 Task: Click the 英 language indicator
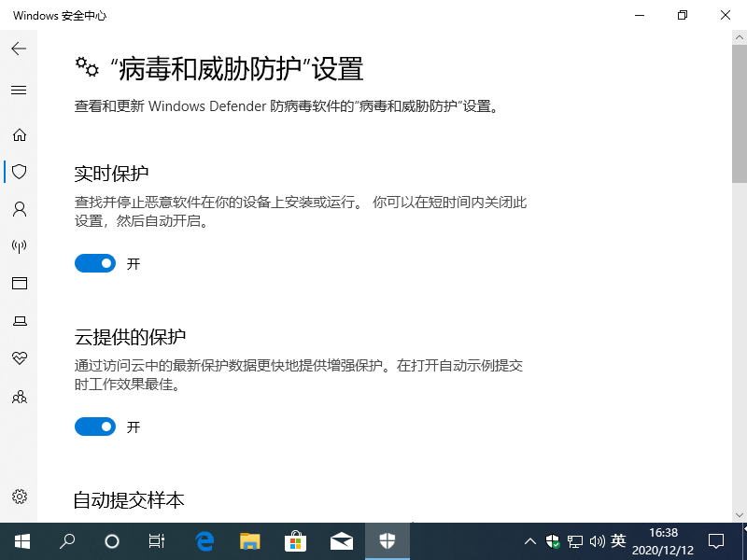coord(619,541)
